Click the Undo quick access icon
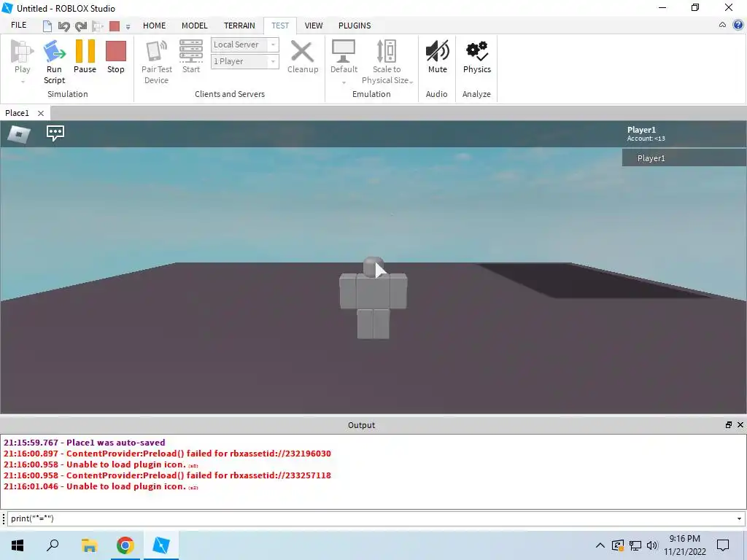The width and height of the screenshot is (747, 560). pos(64,26)
